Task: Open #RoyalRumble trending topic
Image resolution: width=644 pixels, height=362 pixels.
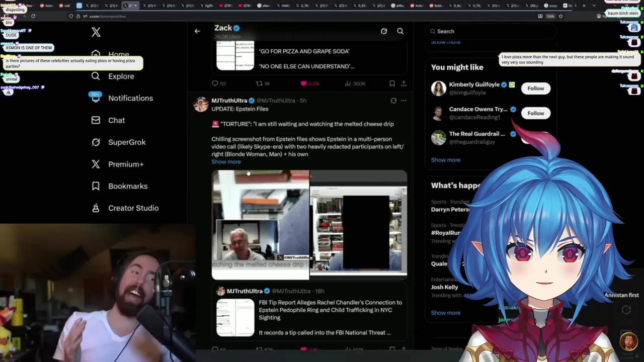Action: point(446,233)
